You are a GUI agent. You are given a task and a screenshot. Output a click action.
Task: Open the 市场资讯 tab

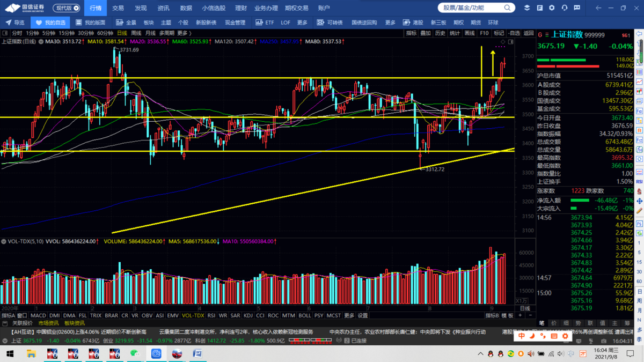tap(48, 323)
